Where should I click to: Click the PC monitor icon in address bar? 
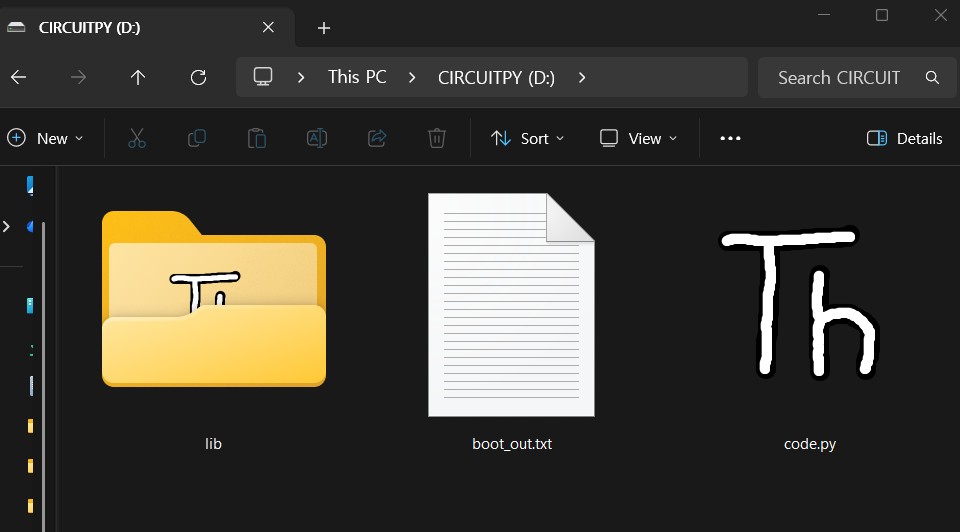pyautogui.click(x=263, y=77)
